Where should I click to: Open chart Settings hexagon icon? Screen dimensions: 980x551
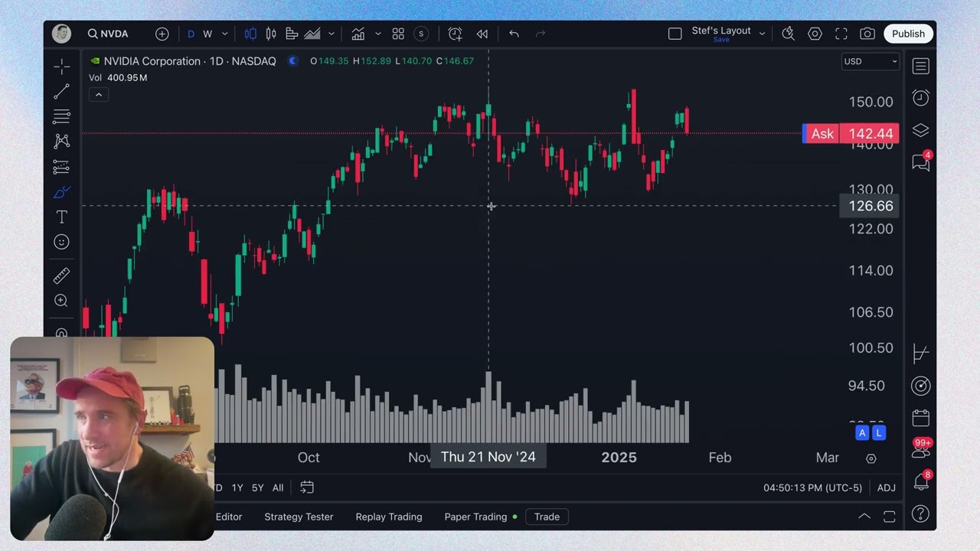pos(815,34)
